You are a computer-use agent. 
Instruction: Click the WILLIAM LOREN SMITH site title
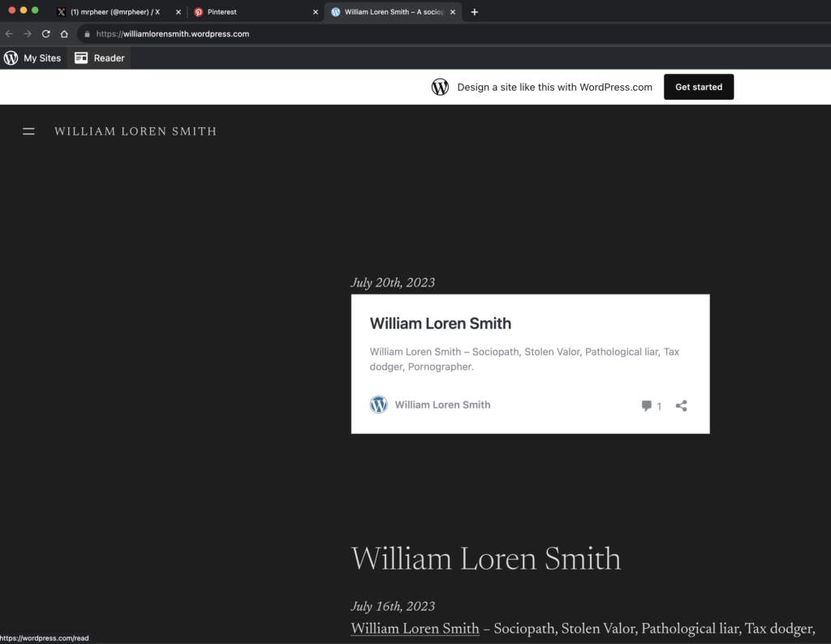coord(136,131)
